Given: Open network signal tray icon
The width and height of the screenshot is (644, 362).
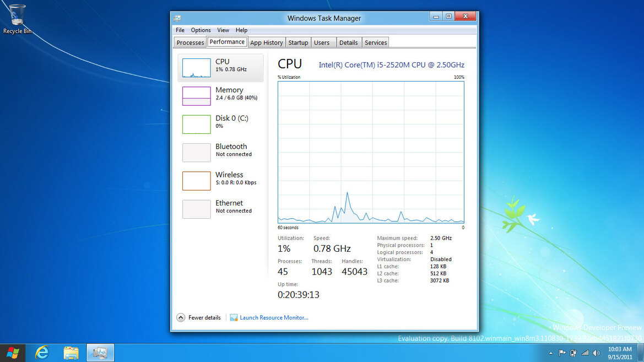Looking at the screenshot, I should click(x=585, y=353).
